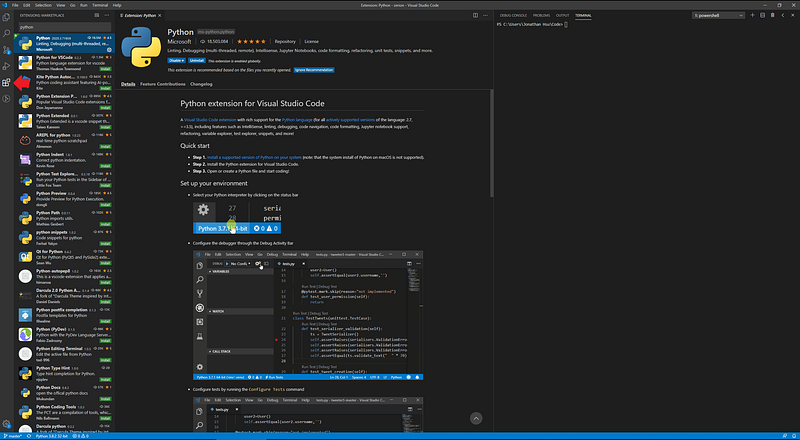Switch to the Output tab

coord(562,16)
